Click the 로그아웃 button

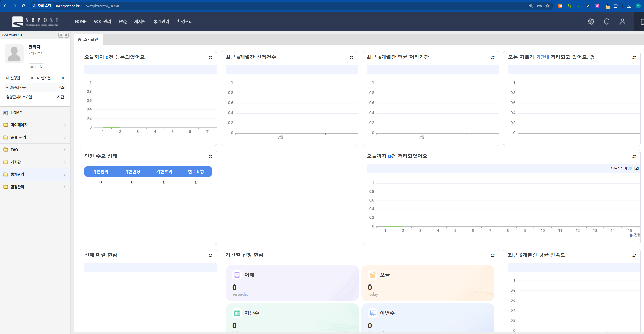37,66
